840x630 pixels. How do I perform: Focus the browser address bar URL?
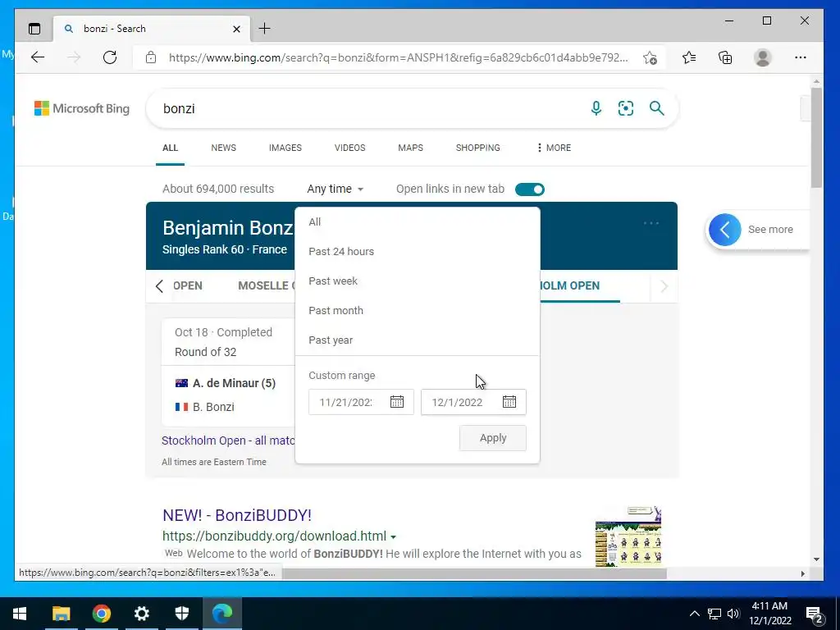click(x=398, y=57)
